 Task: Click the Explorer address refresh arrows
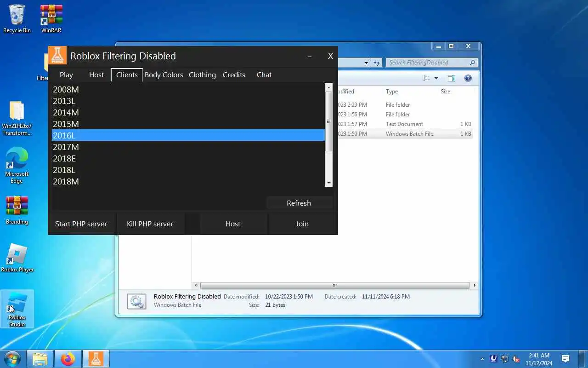point(377,63)
